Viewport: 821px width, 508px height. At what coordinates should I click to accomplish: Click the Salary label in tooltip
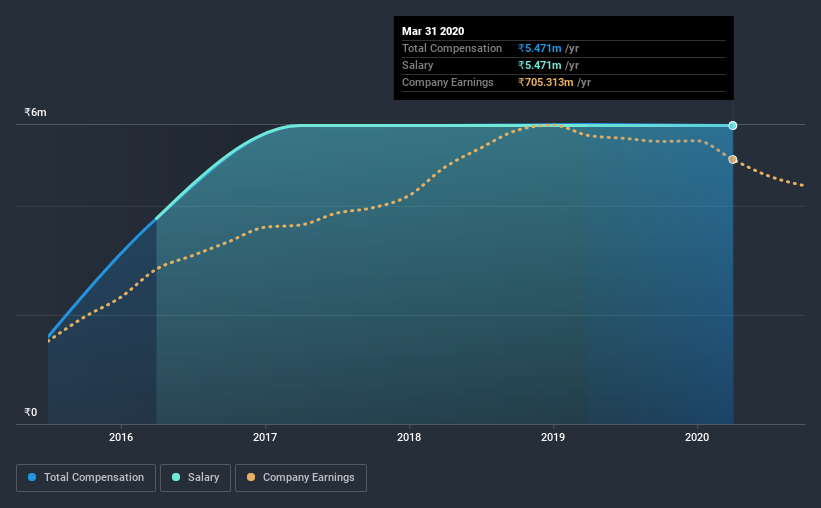[417, 65]
